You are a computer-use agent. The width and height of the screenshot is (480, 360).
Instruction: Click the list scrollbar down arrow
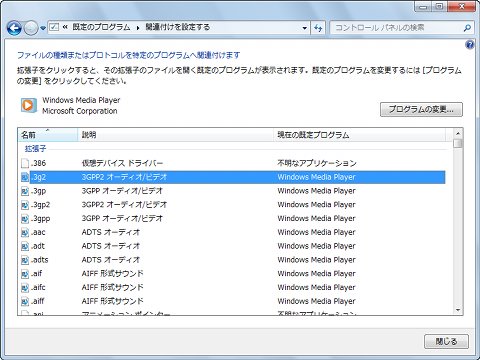pos(458,310)
